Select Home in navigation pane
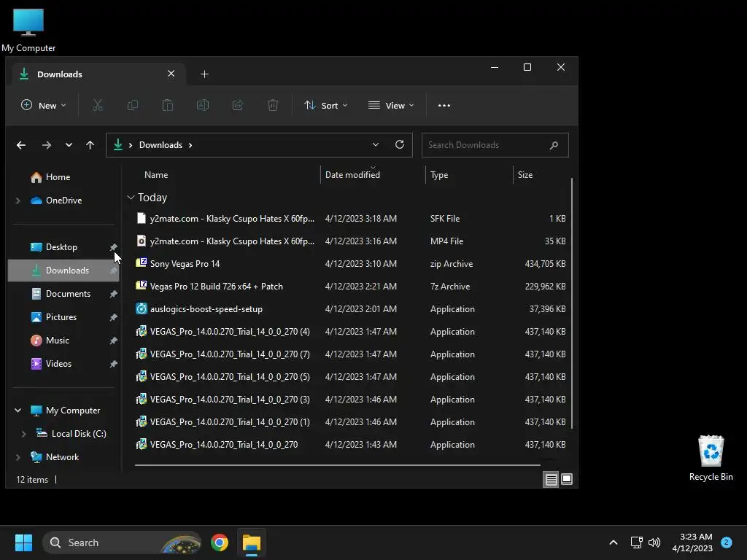The width and height of the screenshot is (747, 560). pyautogui.click(x=57, y=177)
